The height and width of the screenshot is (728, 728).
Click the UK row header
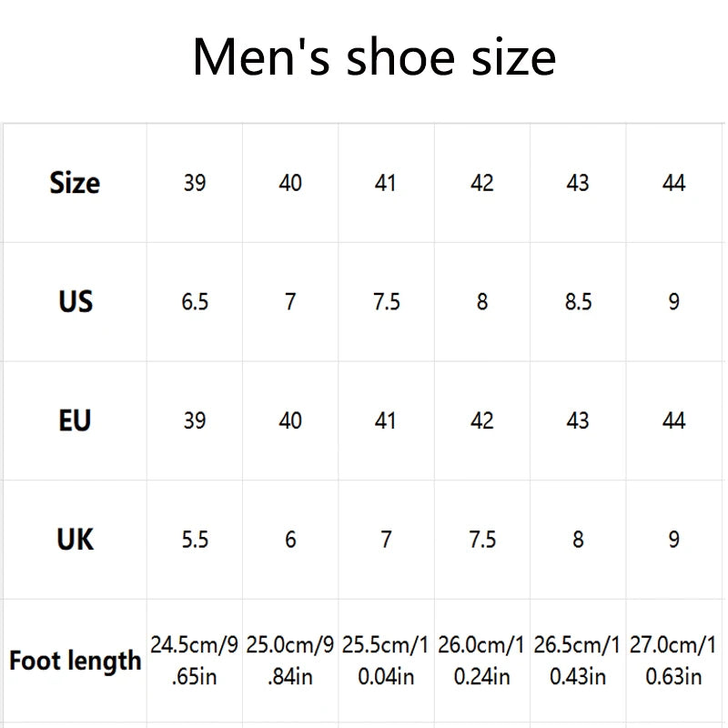pos(75,539)
